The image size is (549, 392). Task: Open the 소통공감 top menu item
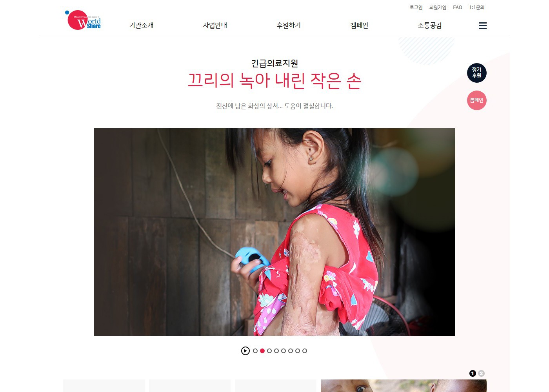430,25
